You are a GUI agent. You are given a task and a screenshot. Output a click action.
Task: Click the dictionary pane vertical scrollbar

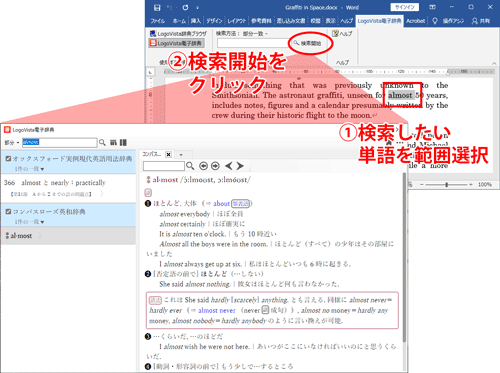tap(404, 257)
